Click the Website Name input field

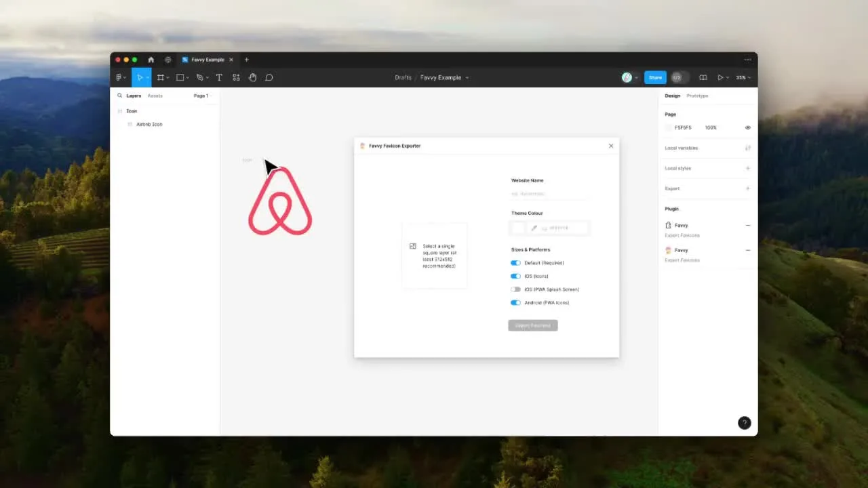pos(548,194)
